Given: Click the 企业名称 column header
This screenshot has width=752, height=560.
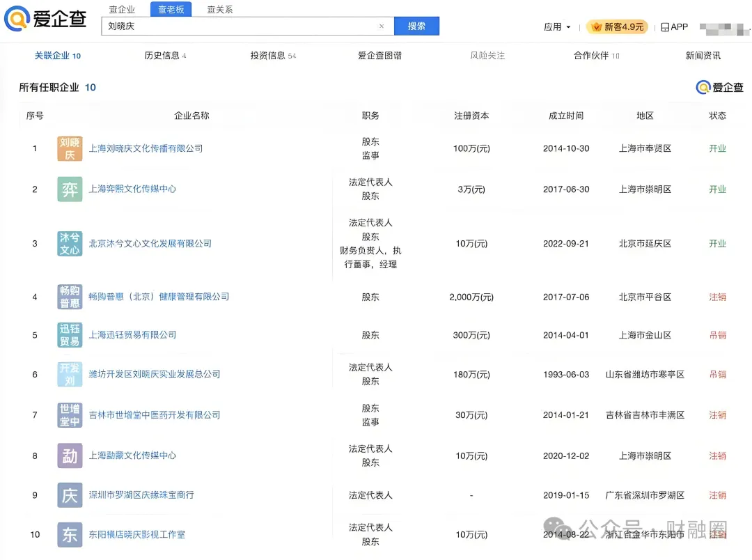Looking at the screenshot, I should pos(192,116).
